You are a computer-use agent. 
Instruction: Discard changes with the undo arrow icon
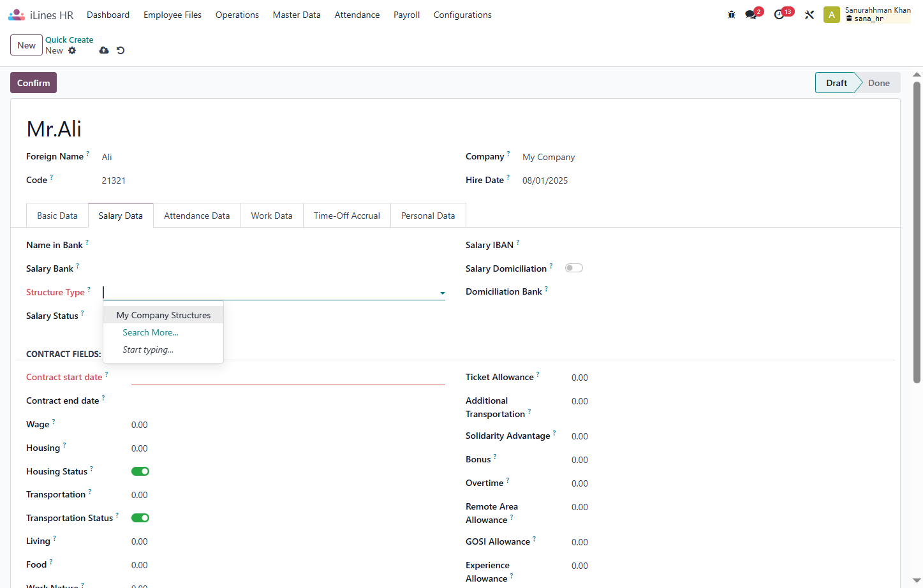click(x=121, y=50)
